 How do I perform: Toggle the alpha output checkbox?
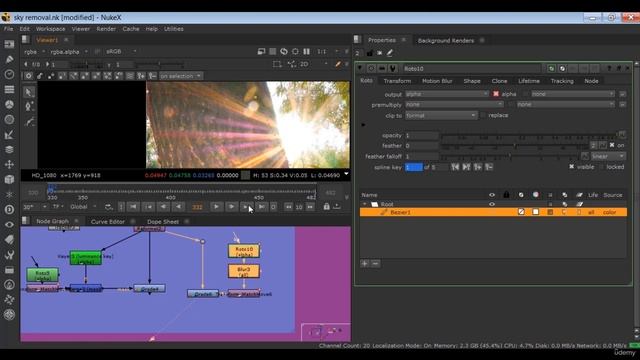(496, 94)
